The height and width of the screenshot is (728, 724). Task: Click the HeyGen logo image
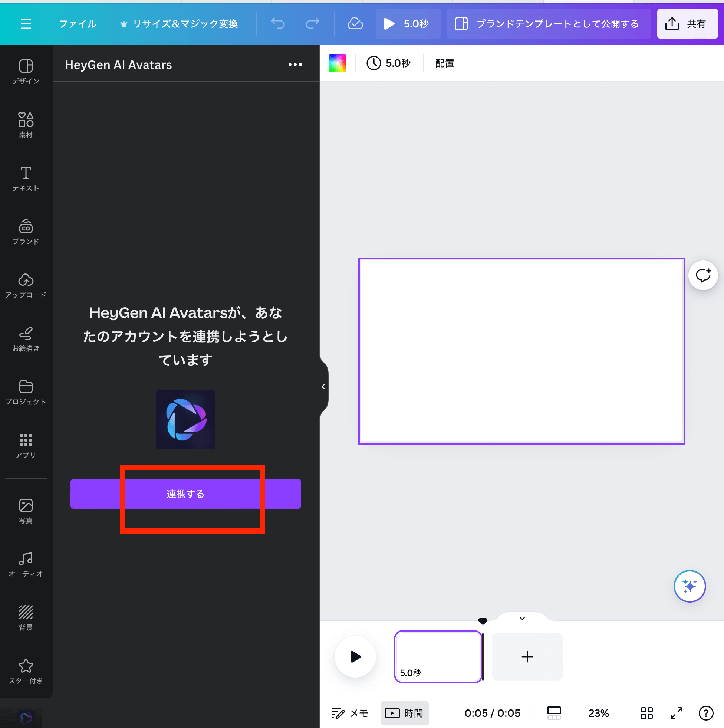[x=186, y=419]
